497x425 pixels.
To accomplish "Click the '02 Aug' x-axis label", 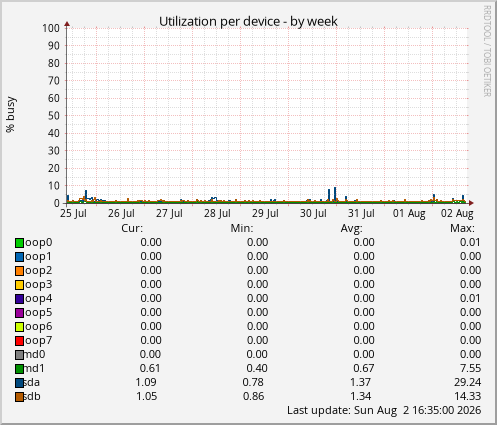I will click(x=457, y=213).
